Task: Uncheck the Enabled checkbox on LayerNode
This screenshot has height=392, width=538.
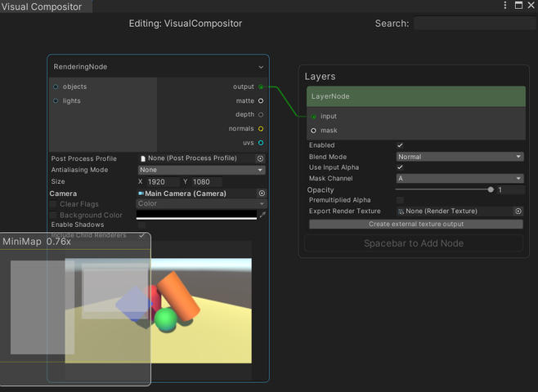Action: [400, 145]
